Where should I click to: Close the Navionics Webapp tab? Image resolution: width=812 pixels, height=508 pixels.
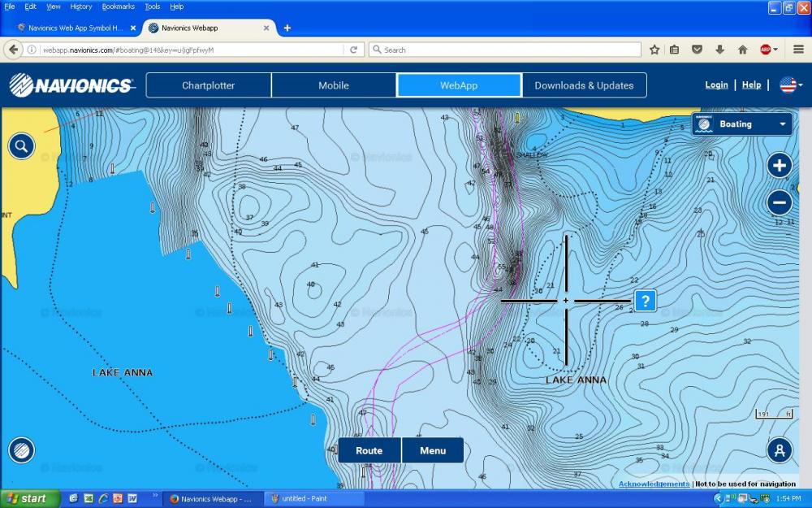[266, 28]
